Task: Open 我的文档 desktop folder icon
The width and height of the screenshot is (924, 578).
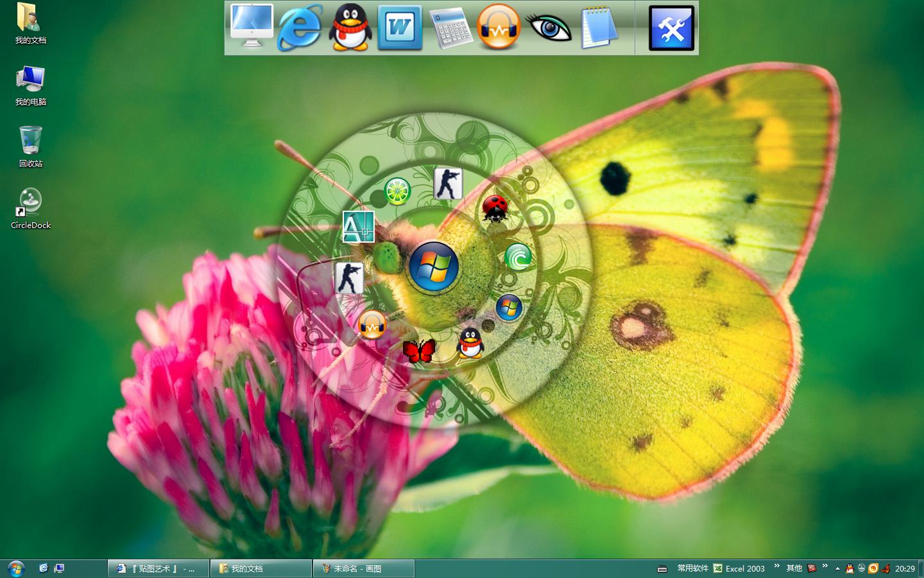Action: 30,24
